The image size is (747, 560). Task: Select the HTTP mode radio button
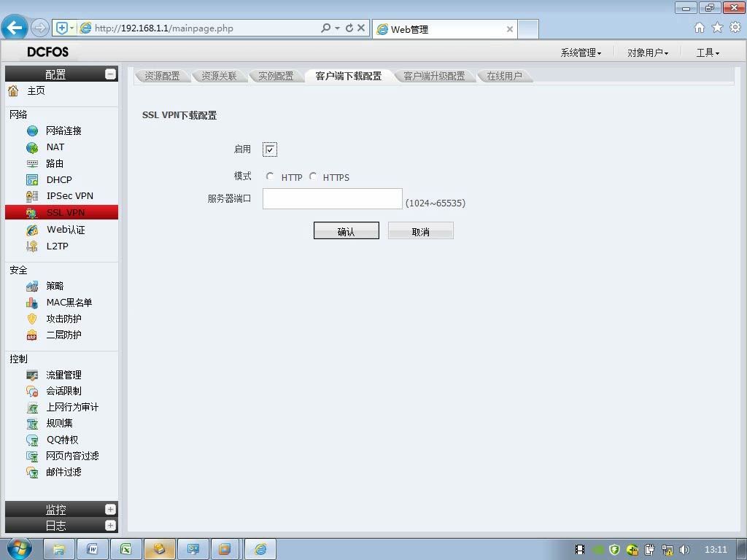(x=270, y=176)
